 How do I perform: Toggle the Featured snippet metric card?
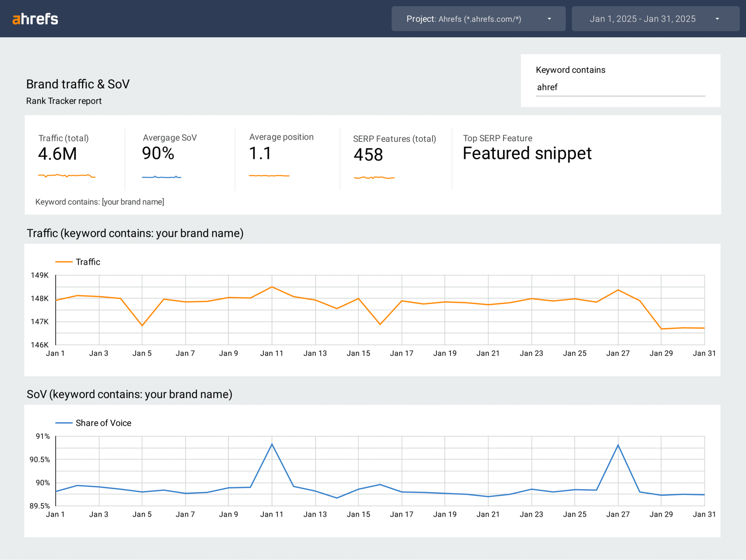(527, 153)
